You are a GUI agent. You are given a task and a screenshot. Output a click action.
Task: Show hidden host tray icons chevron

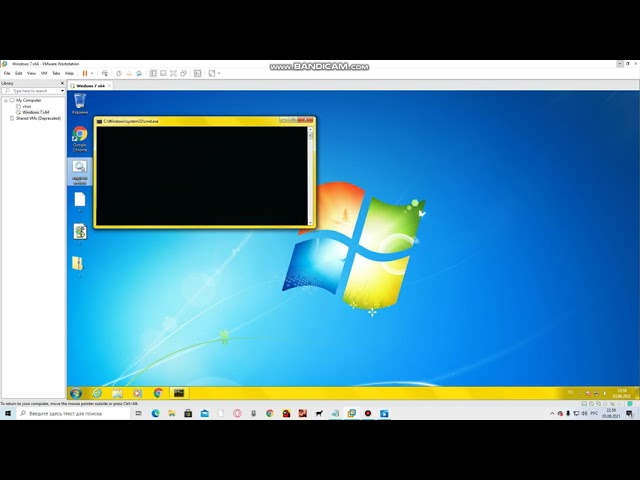[x=552, y=413]
